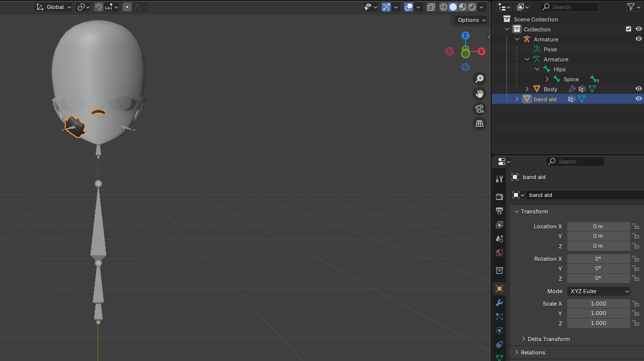
Task: Toggle X-ray mode in viewport header
Action: click(x=431, y=7)
